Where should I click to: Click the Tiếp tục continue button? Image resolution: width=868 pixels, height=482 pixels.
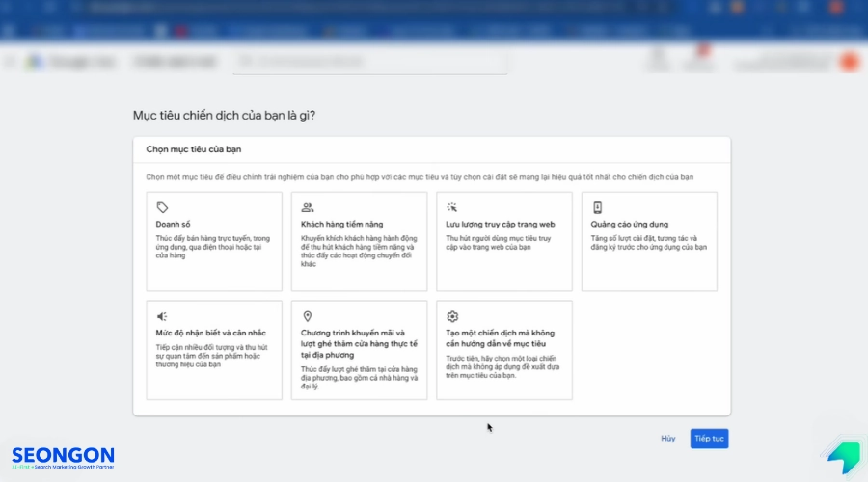pos(709,439)
